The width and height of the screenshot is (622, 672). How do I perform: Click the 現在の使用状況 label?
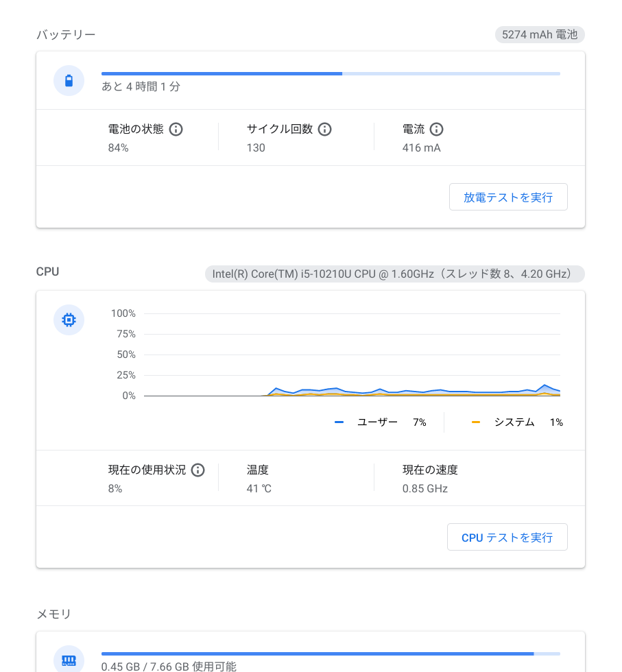147,470
